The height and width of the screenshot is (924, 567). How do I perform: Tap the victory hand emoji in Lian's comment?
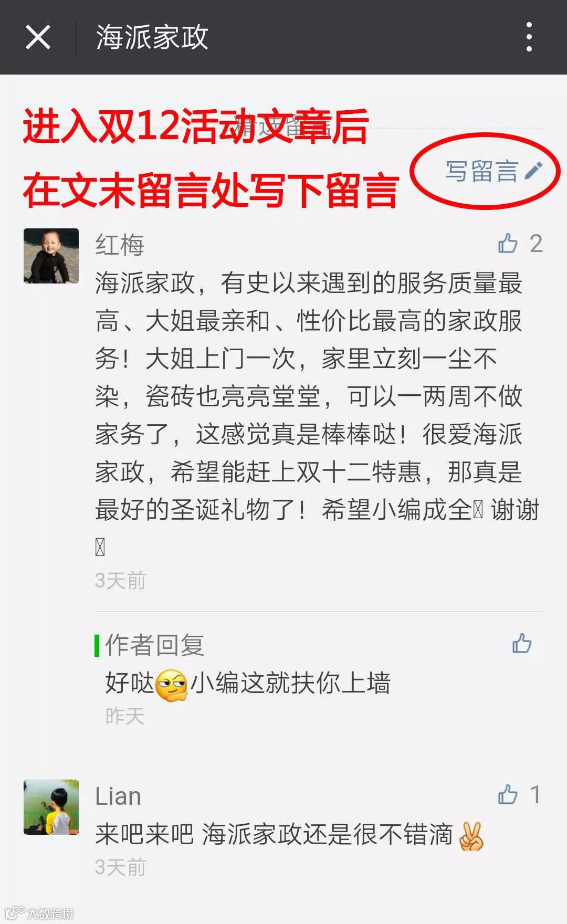tap(470, 836)
